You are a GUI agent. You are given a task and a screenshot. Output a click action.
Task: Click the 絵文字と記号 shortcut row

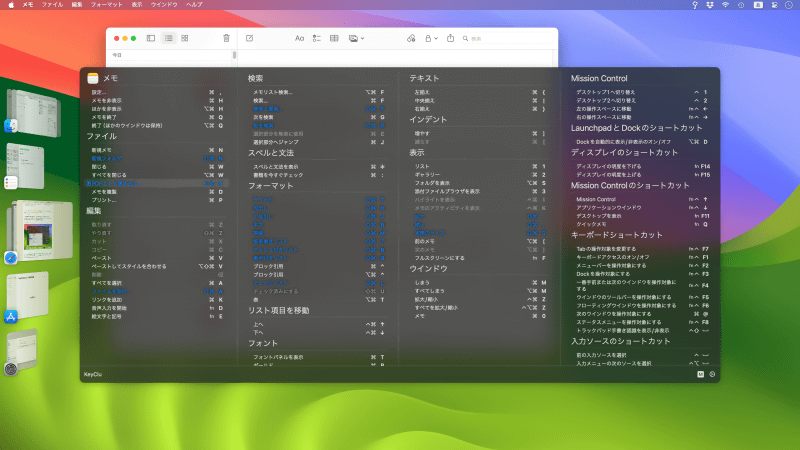[x=157, y=316]
